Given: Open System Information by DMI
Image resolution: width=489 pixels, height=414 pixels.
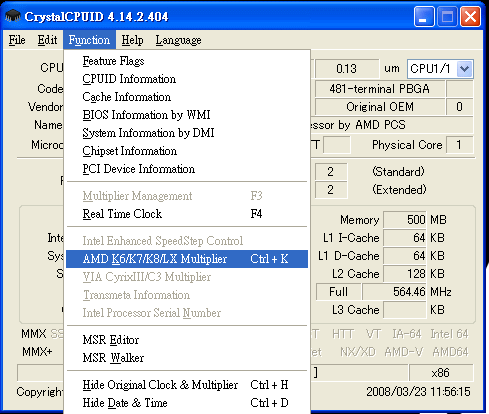Looking at the screenshot, I should [x=187, y=133].
